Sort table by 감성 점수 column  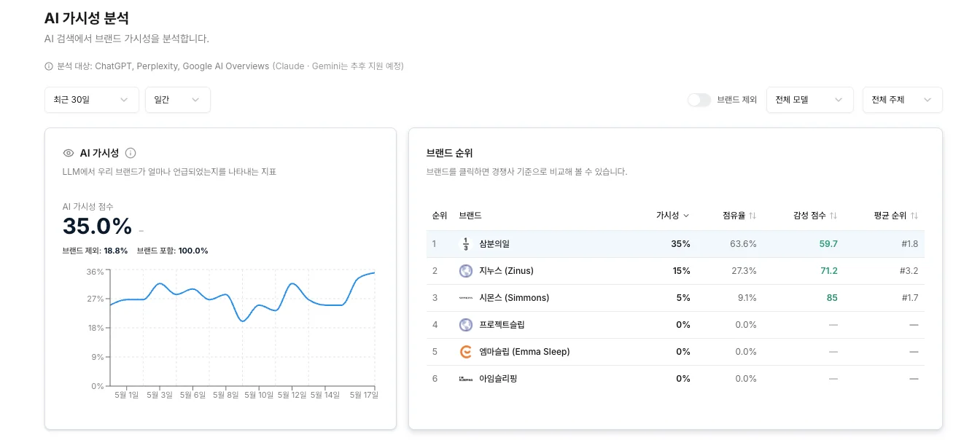815,216
